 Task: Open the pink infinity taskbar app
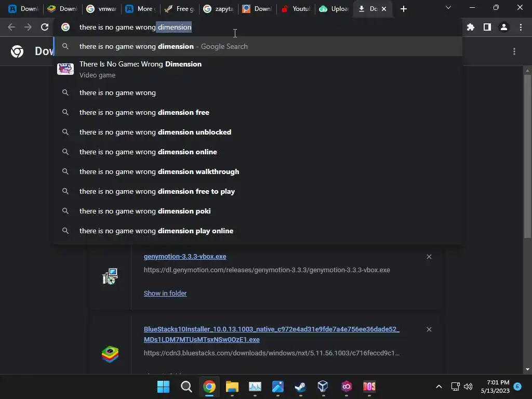pos(346,387)
